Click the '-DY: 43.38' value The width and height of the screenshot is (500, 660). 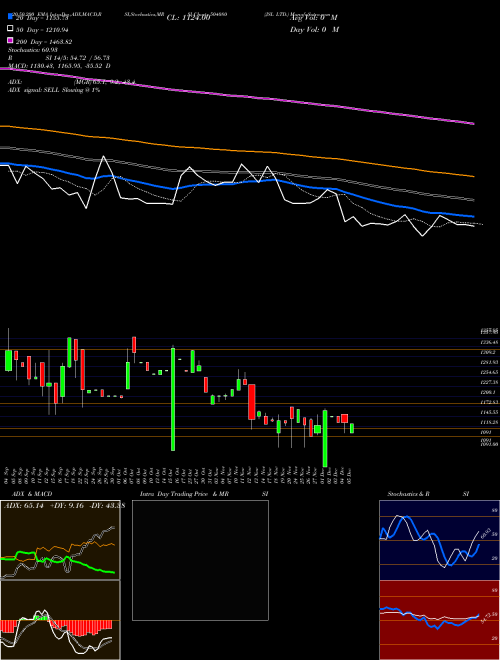click(107, 506)
